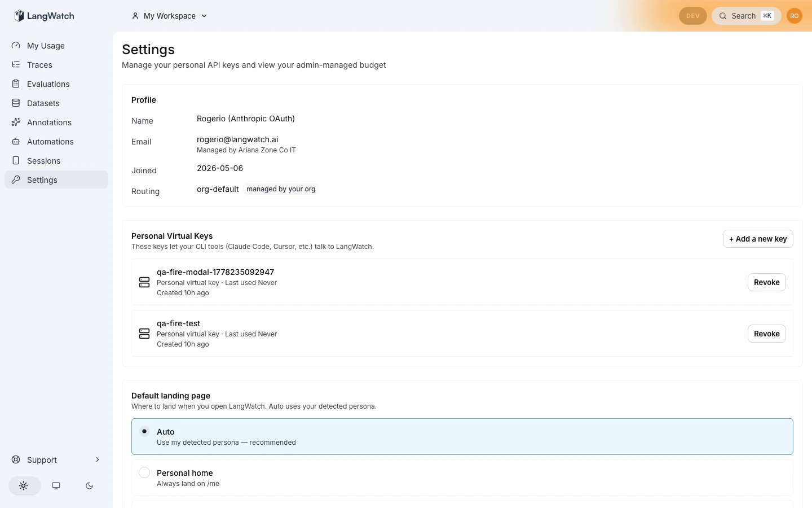Click the Sessions device icon
The width and height of the screenshot is (812, 508).
pos(16,160)
